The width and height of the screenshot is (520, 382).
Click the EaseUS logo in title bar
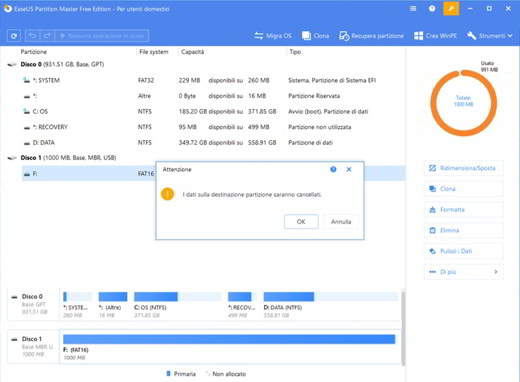coord(8,9)
